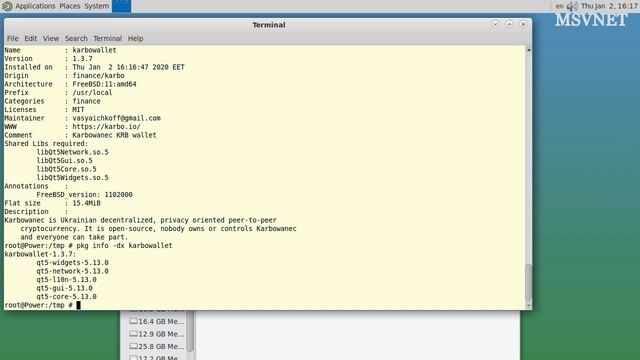
Task: Click the drive icon beside 25.8 GB
Action: (x=133, y=346)
